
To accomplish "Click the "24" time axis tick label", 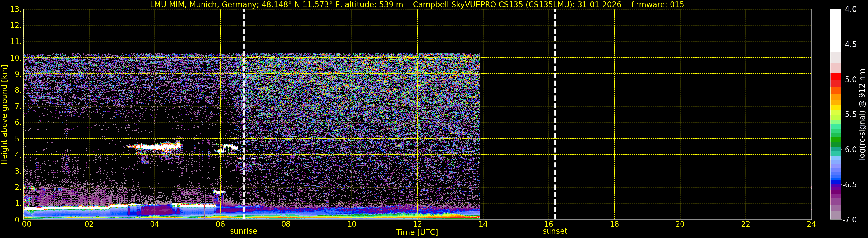I will tap(811, 224).
